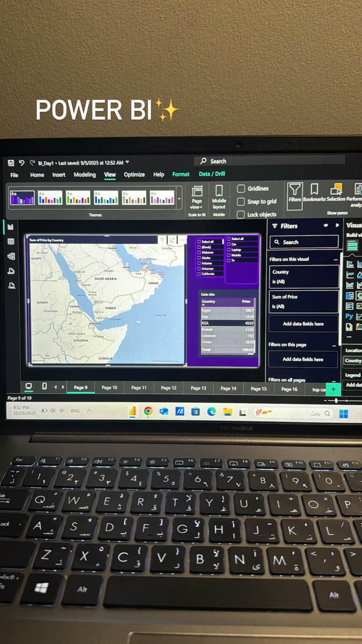The width and height of the screenshot is (362, 644).
Task: Click desktop layout icon at bottom
Action: coord(29,387)
